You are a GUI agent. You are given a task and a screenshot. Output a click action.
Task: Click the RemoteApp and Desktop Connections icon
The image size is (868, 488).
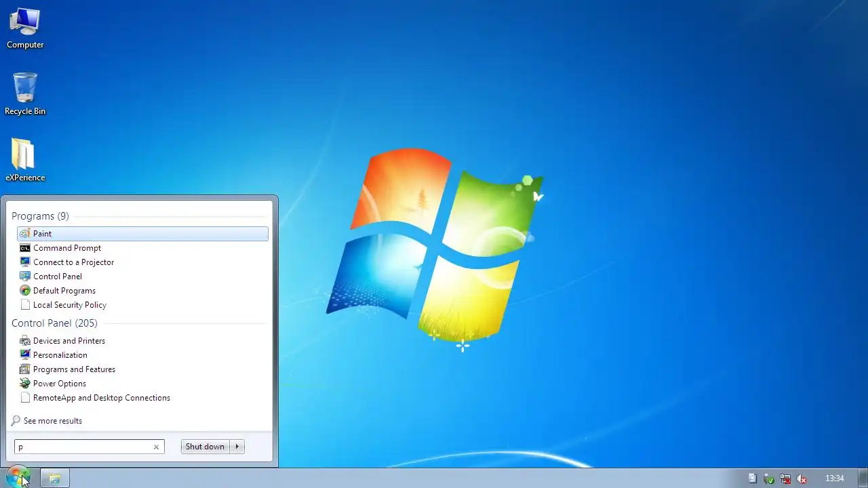[25, 398]
